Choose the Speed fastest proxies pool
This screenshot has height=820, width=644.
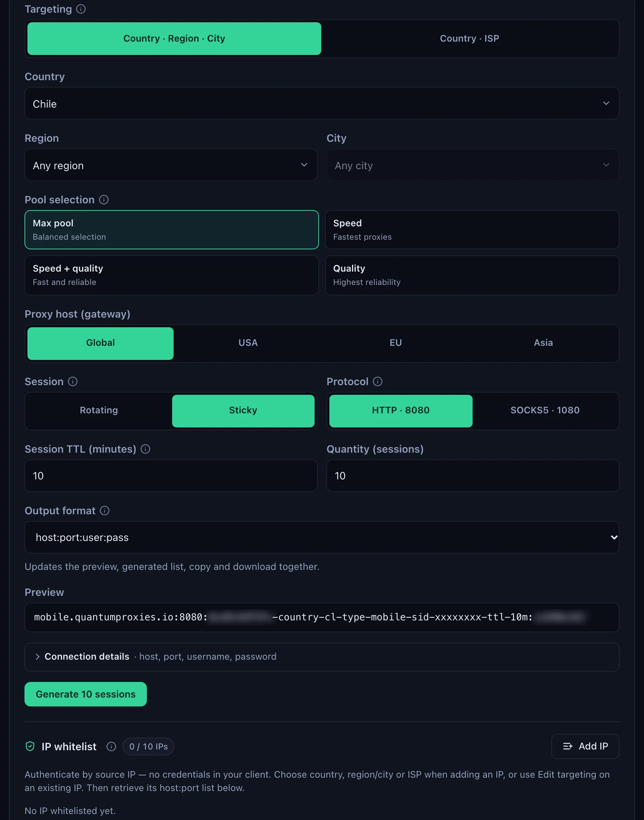tap(472, 230)
